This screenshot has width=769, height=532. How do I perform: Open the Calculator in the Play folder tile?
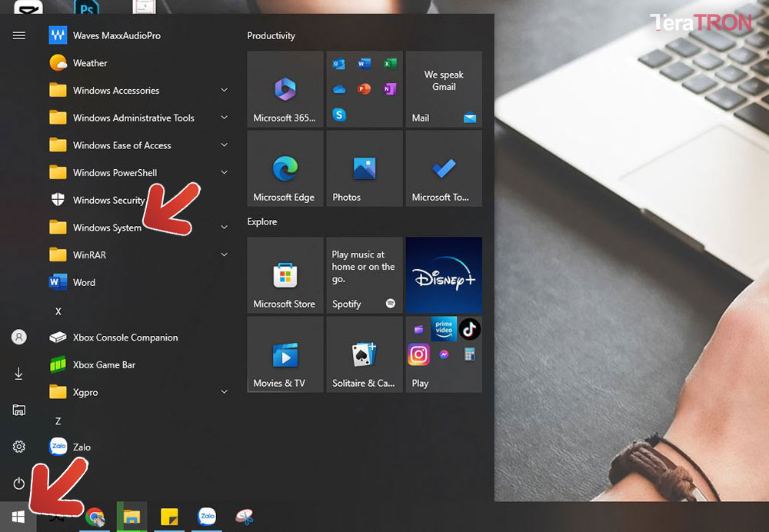(469, 354)
